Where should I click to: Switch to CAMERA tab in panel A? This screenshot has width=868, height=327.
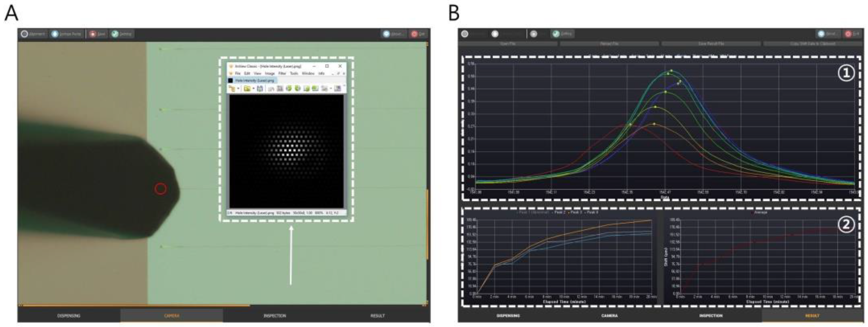click(x=172, y=316)
